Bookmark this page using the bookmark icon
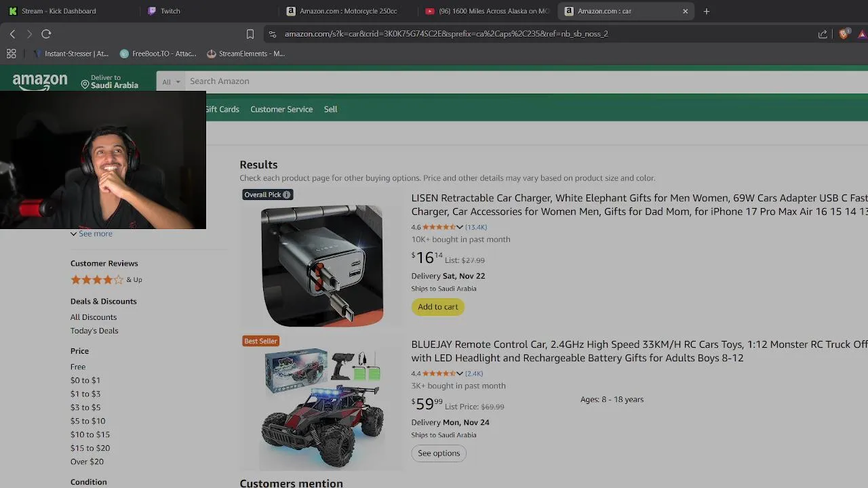Screen dimensions: 868x488 point(250,34)
